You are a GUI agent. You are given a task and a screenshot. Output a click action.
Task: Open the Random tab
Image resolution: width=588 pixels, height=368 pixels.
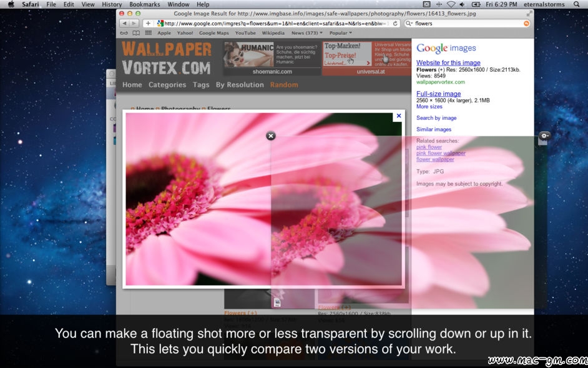[x=284, y=85]
